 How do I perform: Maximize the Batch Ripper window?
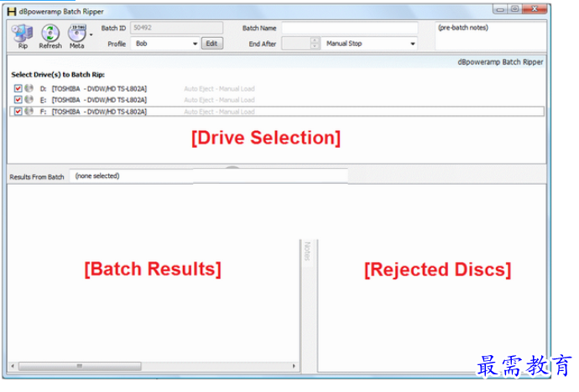[x=514, y=9]
